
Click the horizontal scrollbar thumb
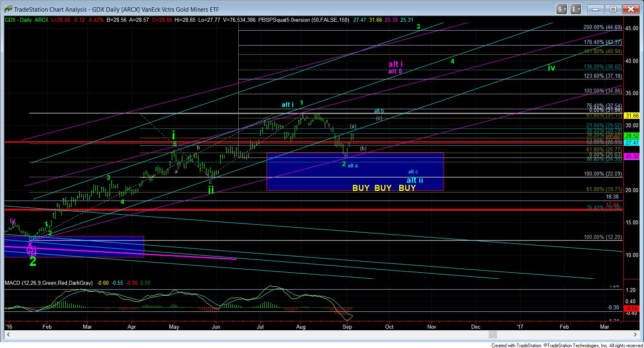coord(493,335)
